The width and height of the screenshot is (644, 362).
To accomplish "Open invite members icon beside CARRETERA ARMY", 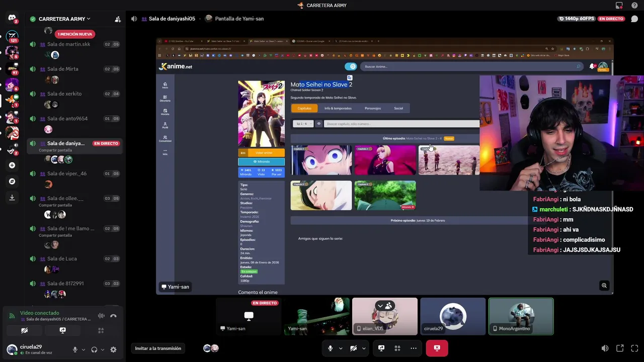I will coord(117,19).
